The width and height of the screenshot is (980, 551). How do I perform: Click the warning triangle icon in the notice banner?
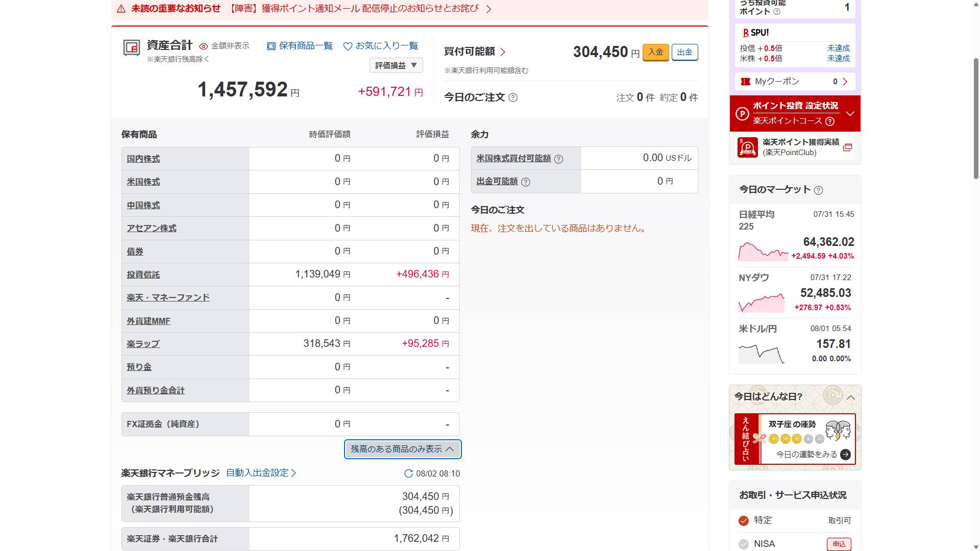121,9
